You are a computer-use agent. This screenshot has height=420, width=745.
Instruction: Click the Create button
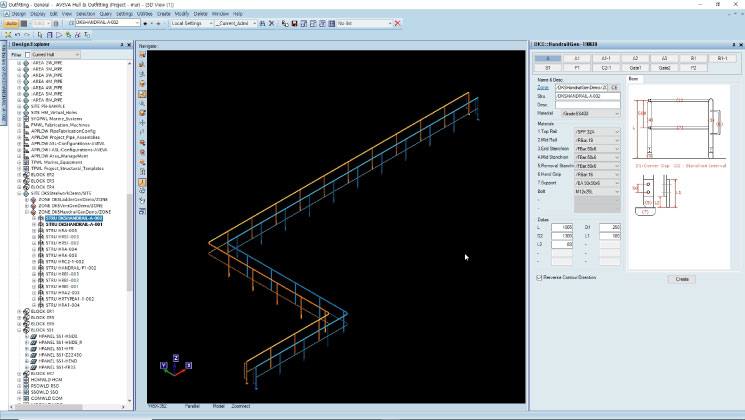[682, 279]
